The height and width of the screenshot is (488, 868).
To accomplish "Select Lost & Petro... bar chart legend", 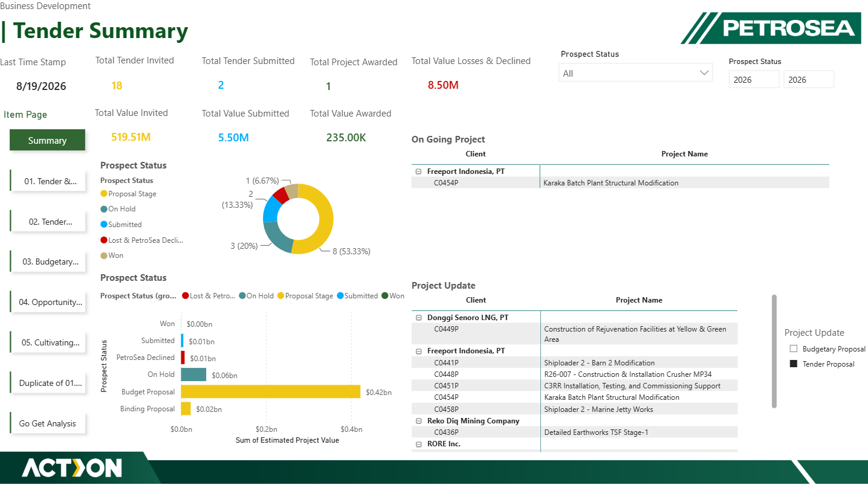I will point(208,296).
